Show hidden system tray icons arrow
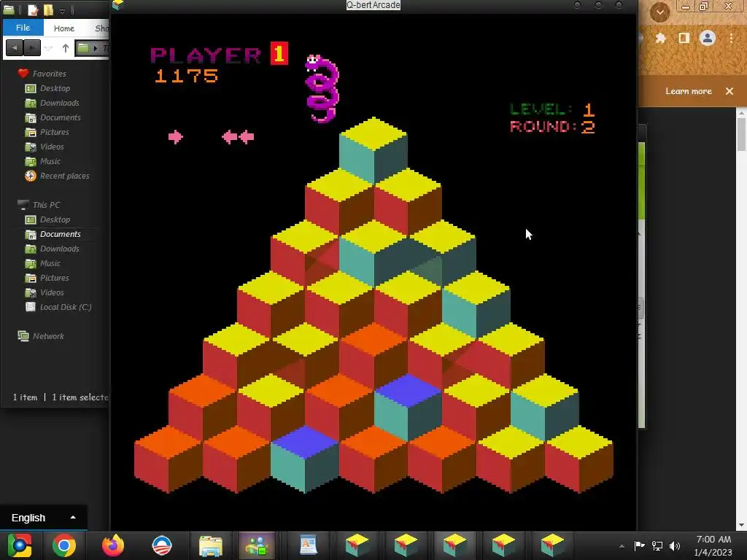747x560 pixels. [622, 546]
